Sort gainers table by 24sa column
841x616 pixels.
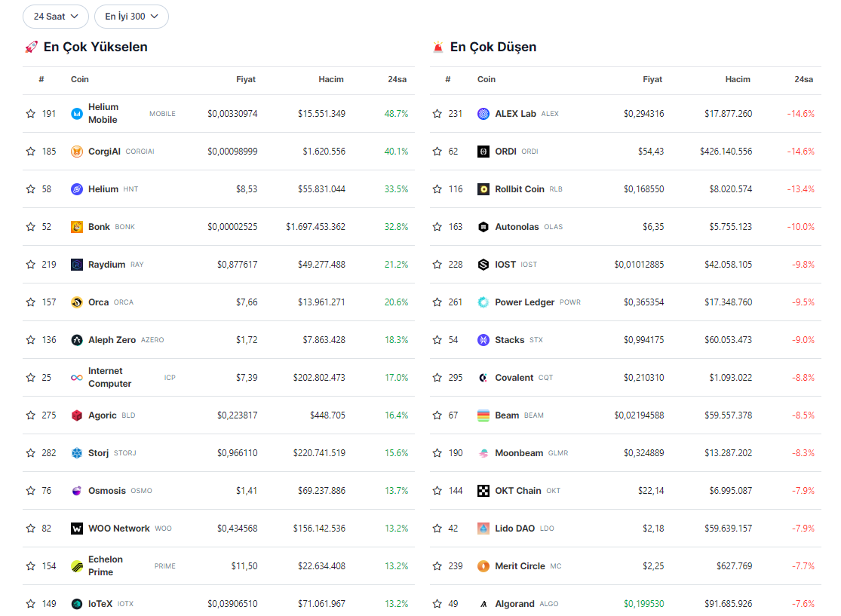[x=397, y=79]
